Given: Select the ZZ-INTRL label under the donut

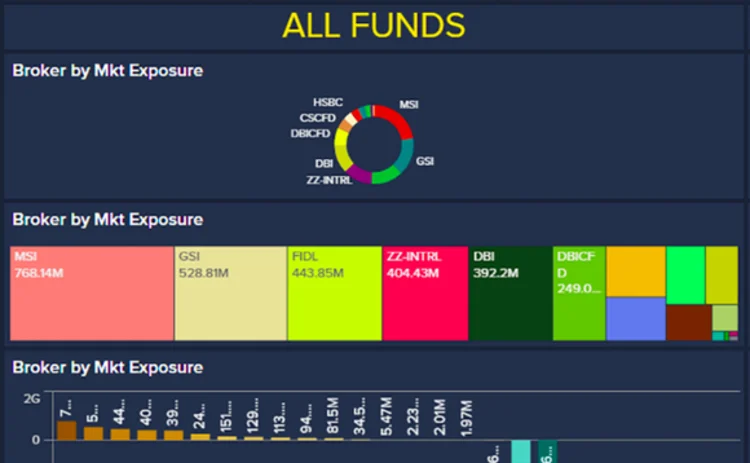Looking at the screenshot, I should (329, 180).
